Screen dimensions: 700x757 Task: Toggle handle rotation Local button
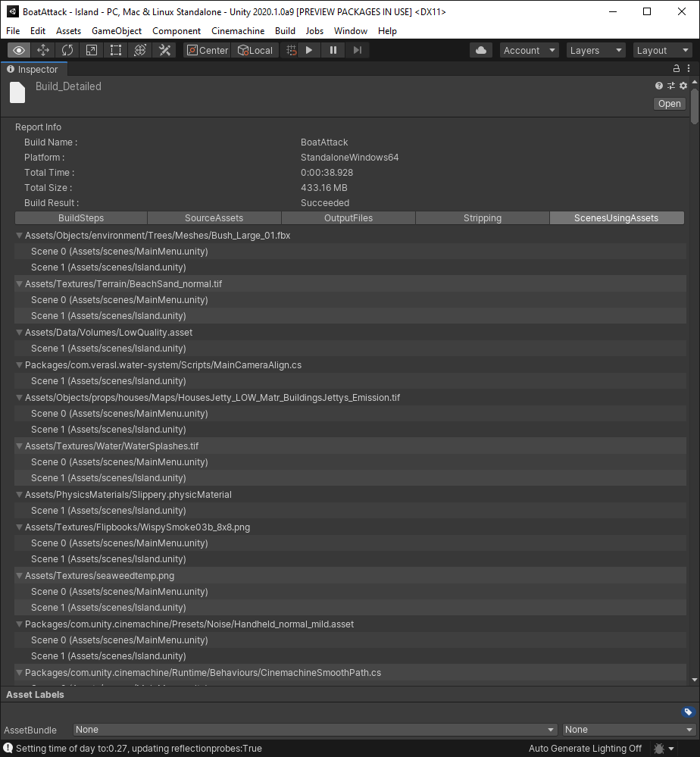click(x=255, y=50)
